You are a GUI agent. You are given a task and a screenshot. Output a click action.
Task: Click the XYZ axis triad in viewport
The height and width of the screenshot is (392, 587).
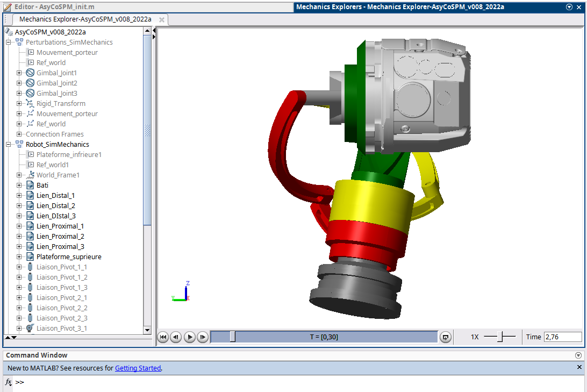click(x=181, y=291)
